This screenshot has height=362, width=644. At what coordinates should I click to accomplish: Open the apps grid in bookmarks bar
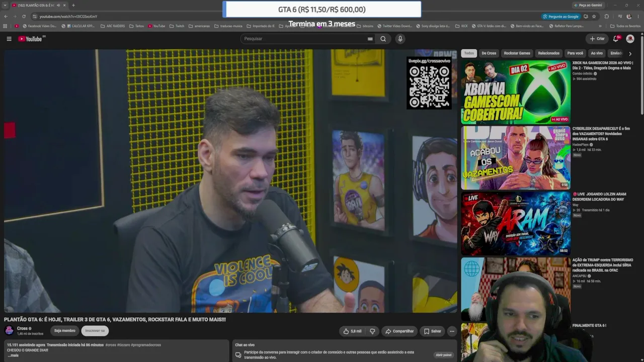(x=5, y=26)
